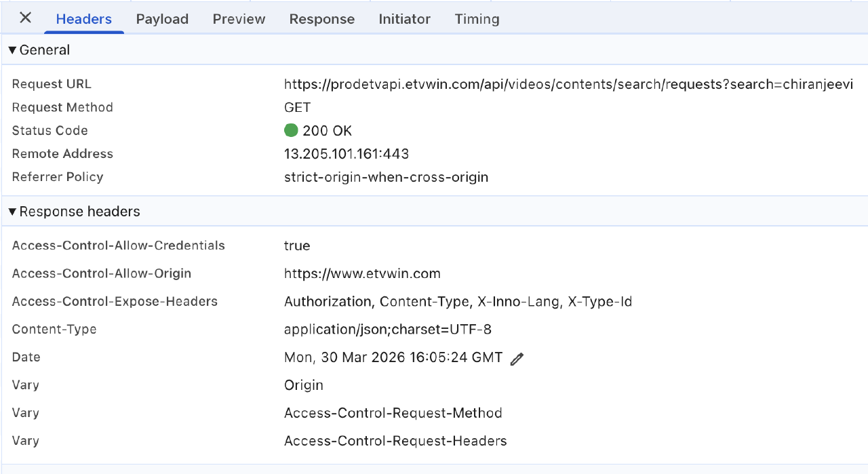Screen dimensions: 868x474
Task: Select the Initiator tab
Action: click(x=404, y=19)
